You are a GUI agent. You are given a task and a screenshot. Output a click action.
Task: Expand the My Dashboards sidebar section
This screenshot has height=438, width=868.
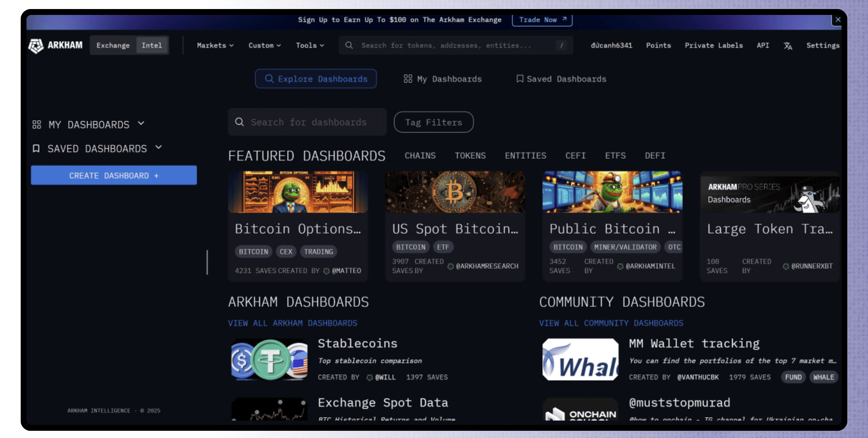click(x=89, y=124)
